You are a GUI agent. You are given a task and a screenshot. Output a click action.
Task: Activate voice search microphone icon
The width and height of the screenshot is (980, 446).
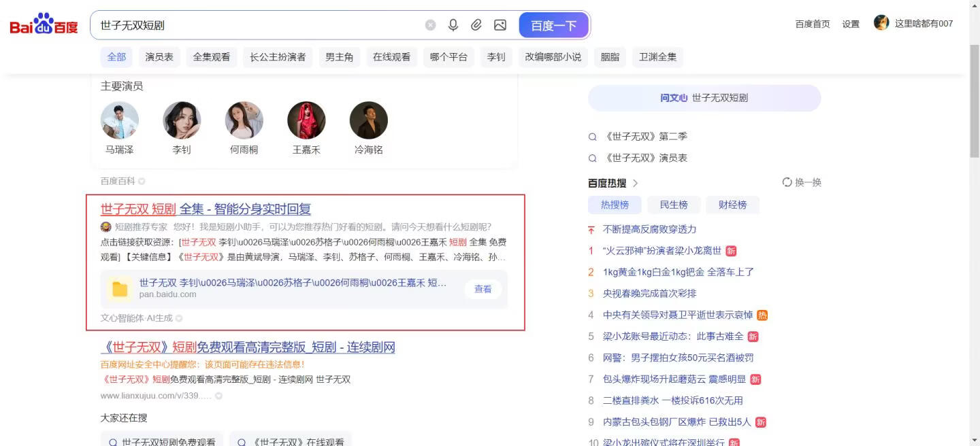(453, 24)
